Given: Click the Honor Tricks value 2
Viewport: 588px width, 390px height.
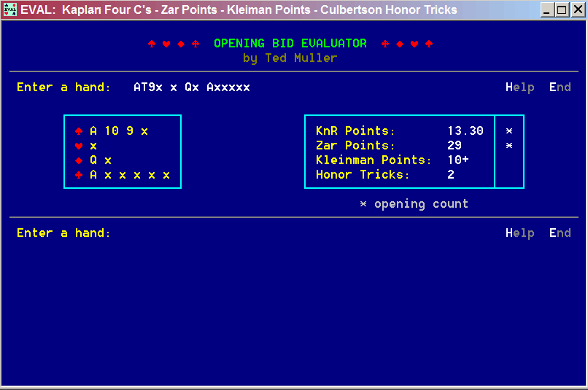Looking at the screenshot, I should coord(451,175).
